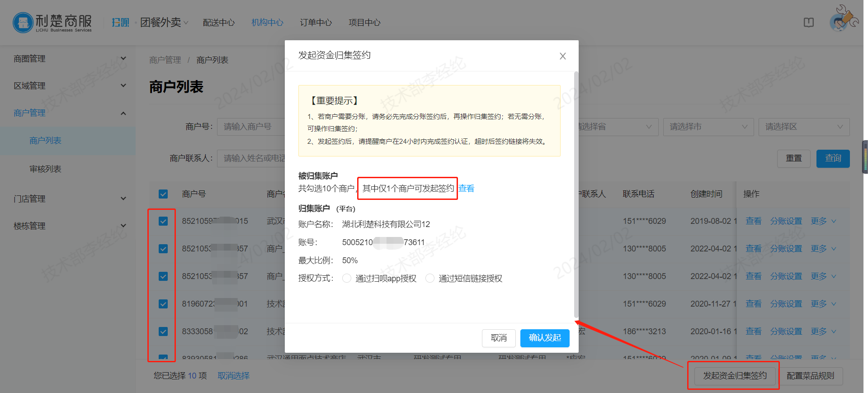This screenshot has height=393, width=868.
Task: Uncheck merchant row ending 015
Action: point(163,221)
